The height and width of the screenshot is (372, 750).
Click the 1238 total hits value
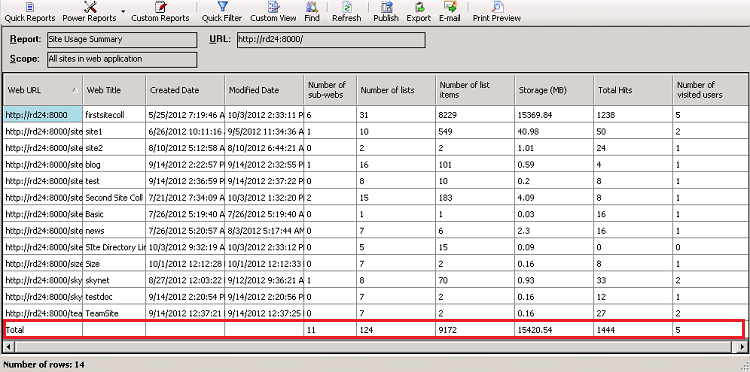pyautogui.click(x=633, y=115)
